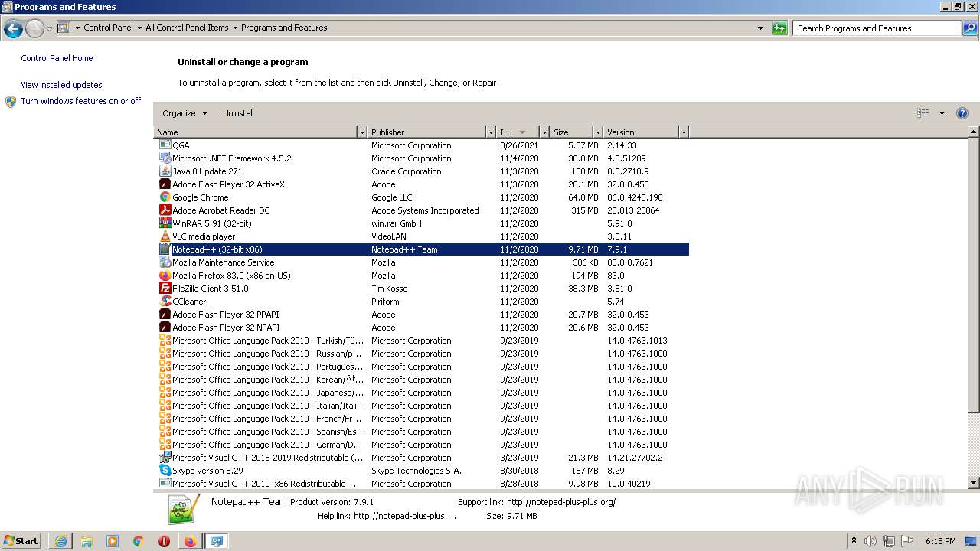The width and height of the screenshot is (980, 551).
Task: Click the QGA program icon
Action: click(x=165, y=145)
